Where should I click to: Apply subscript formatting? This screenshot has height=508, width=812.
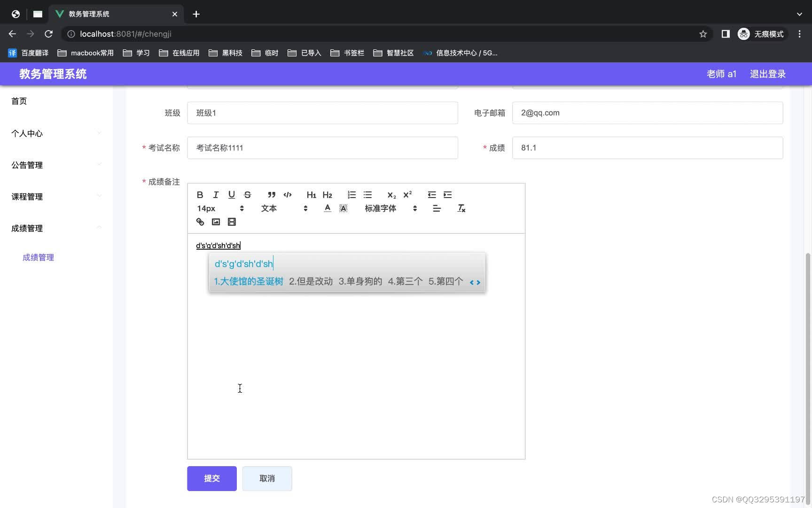coord(391,195)
